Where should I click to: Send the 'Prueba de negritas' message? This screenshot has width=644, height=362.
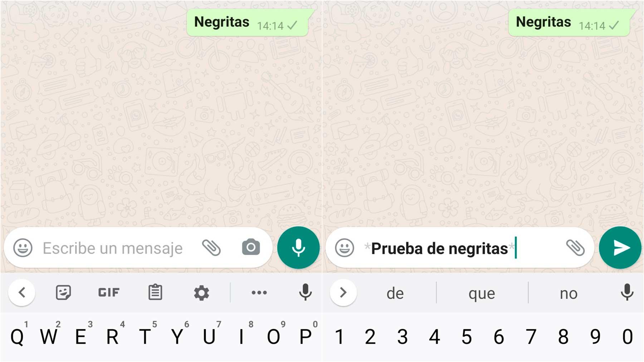pyautogui.click(x=620, y=248)
